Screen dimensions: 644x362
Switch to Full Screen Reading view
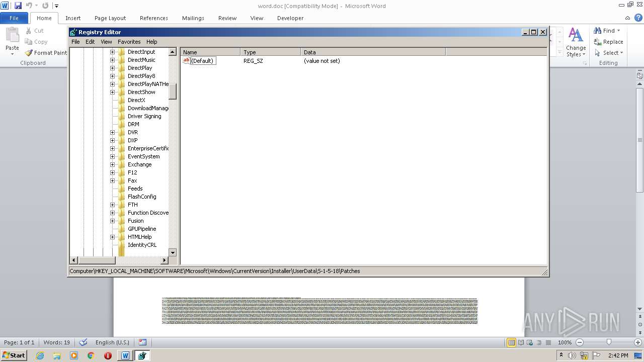[521, 342]
